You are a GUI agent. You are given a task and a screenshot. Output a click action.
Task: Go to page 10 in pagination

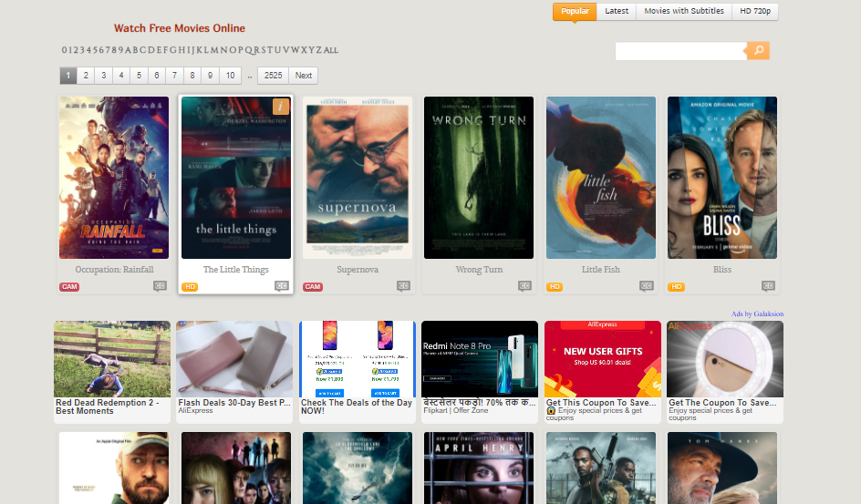tap(231, 76)
